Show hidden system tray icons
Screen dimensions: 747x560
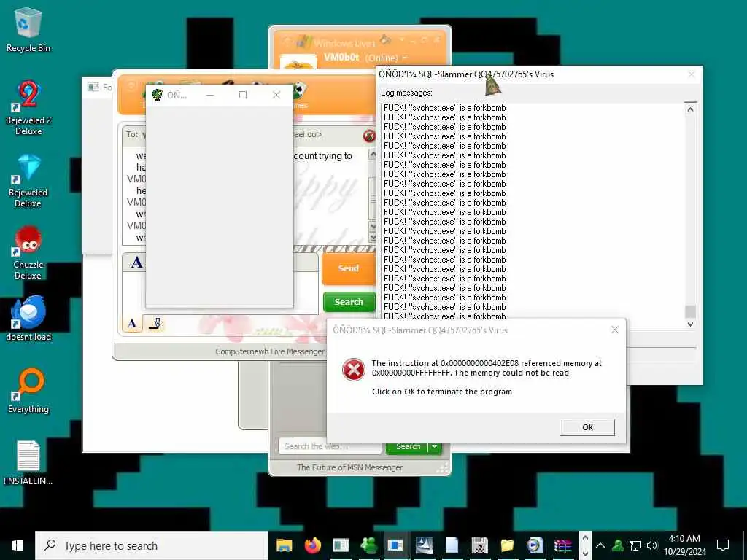tap(600, 545)
